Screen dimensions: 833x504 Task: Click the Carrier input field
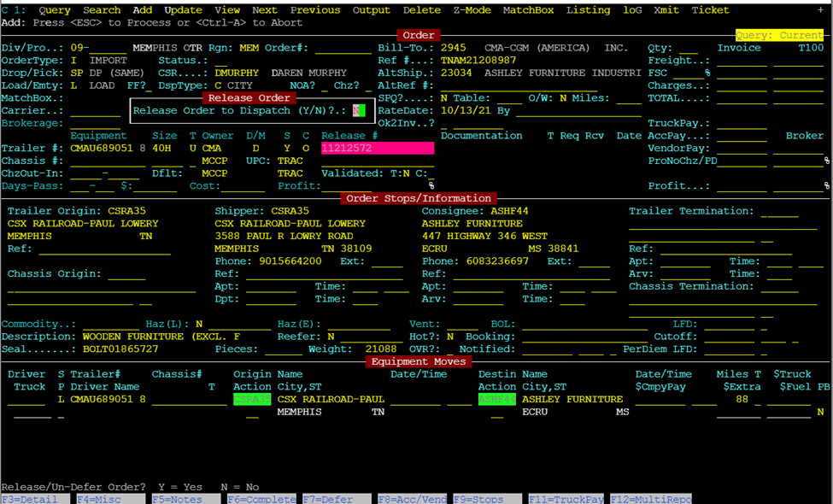pos(95,111)
